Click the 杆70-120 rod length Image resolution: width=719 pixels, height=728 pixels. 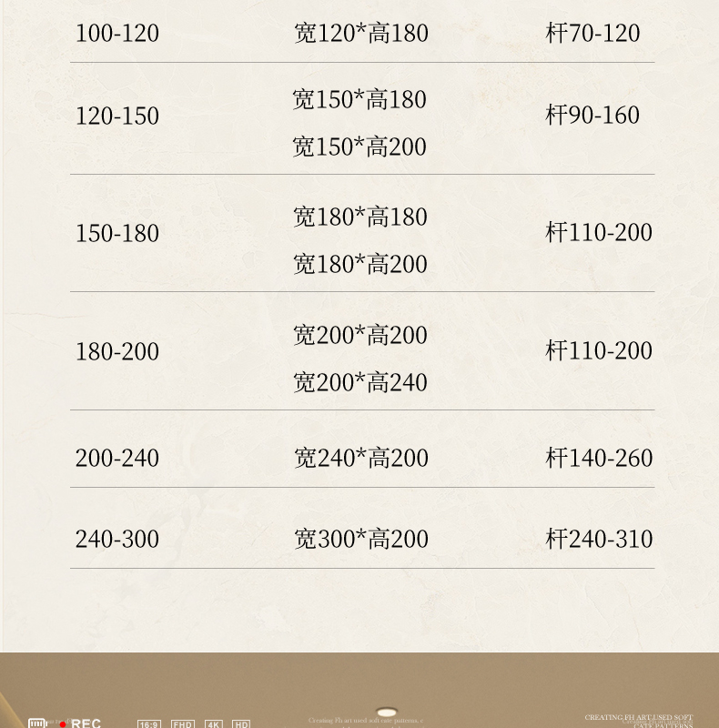[592, 34]
